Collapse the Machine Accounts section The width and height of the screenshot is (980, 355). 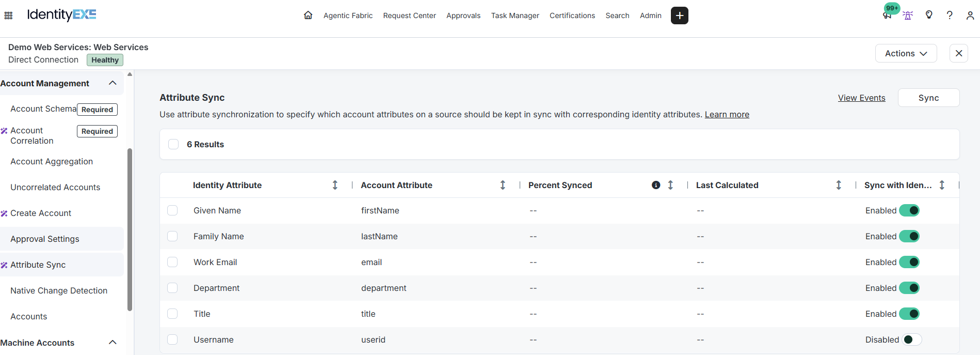coord(113,343)
